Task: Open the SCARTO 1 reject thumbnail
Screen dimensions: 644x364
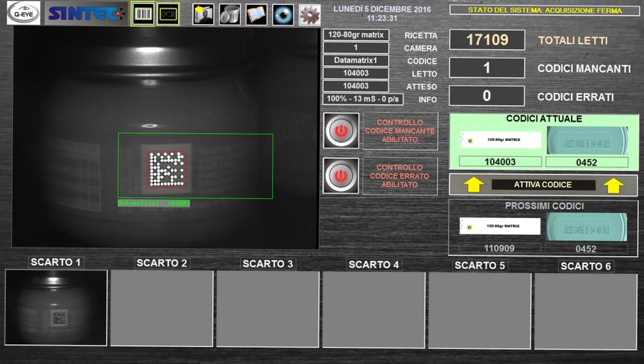Action: [57, 308]
